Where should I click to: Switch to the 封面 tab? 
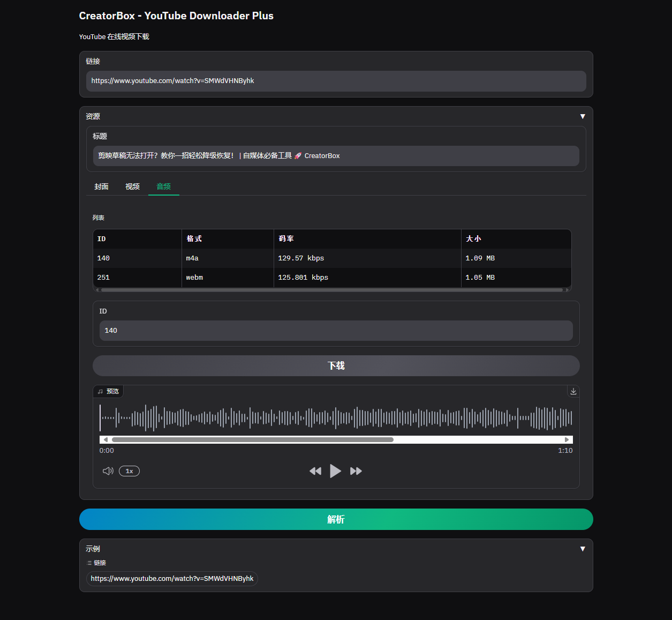(101, 186)
